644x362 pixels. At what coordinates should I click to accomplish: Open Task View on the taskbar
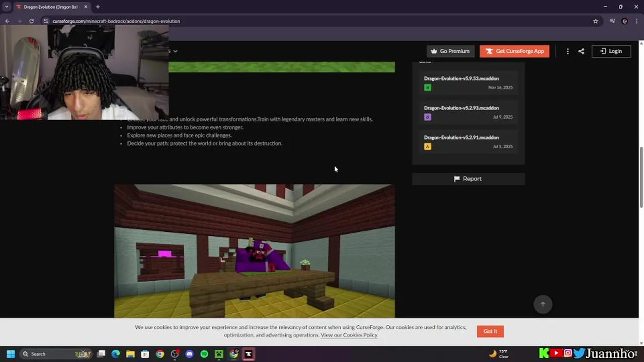coord(101,354)
